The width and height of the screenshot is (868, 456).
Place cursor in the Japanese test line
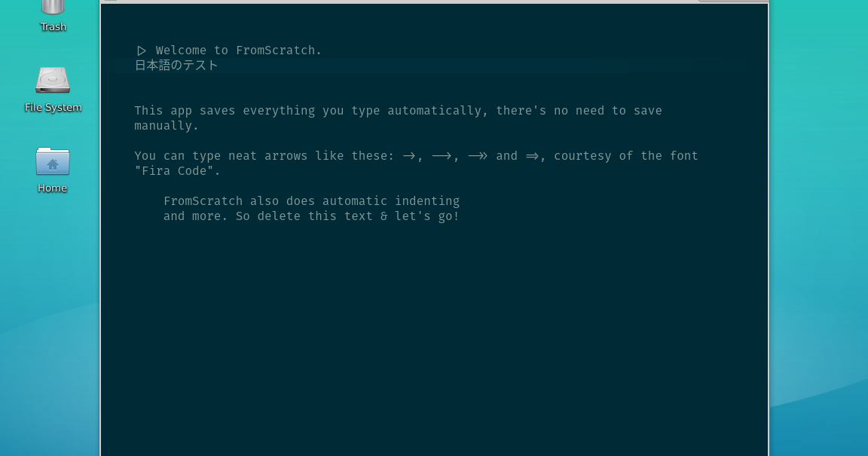pyautogui.click(x=176, y=65)
